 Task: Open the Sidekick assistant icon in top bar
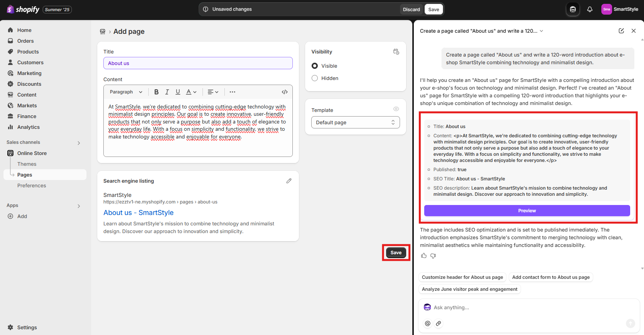573,9
